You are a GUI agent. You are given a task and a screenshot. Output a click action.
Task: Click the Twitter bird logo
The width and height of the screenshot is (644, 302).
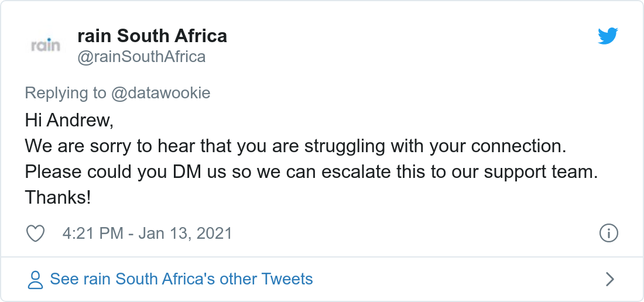[x=608, y=37]
